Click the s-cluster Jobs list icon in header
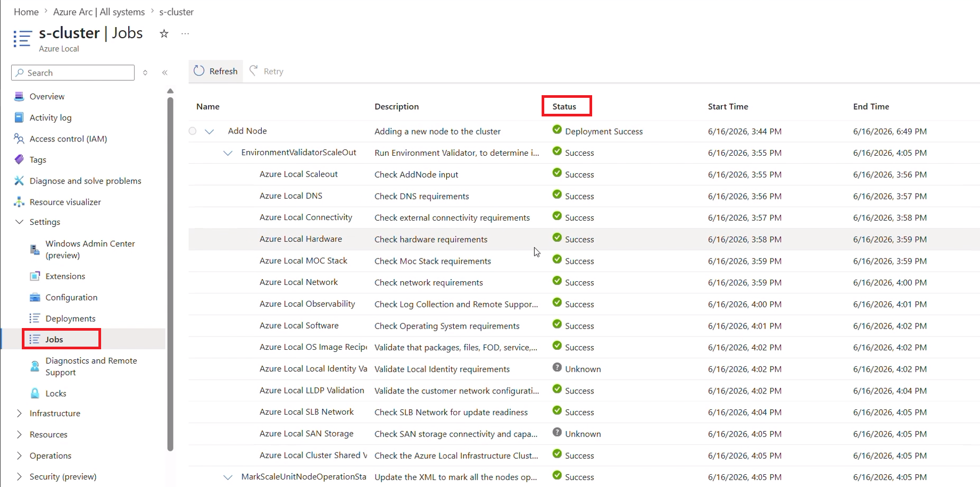The width and height of the screenshot is (980, 487). [x=23, y=38]
